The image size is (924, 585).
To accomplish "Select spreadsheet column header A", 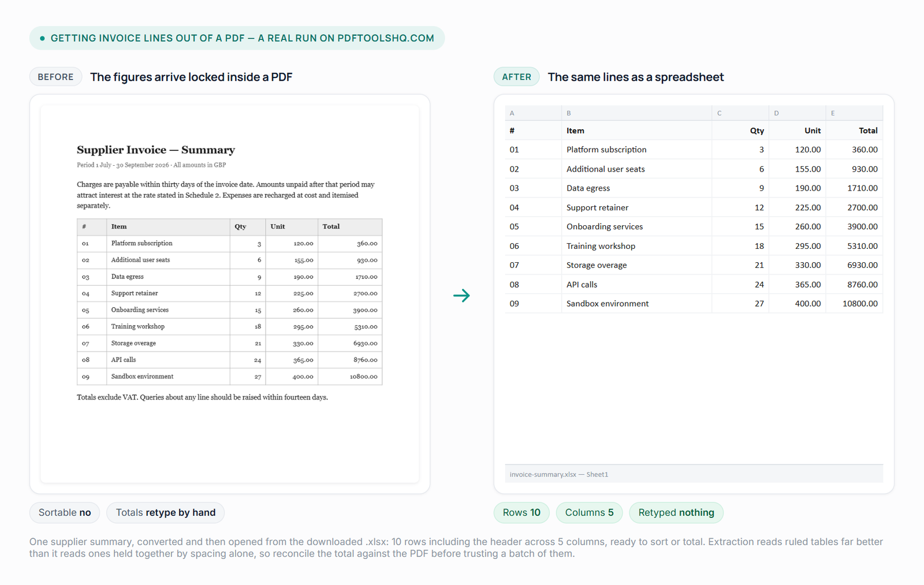I will (x=533, y=113).
